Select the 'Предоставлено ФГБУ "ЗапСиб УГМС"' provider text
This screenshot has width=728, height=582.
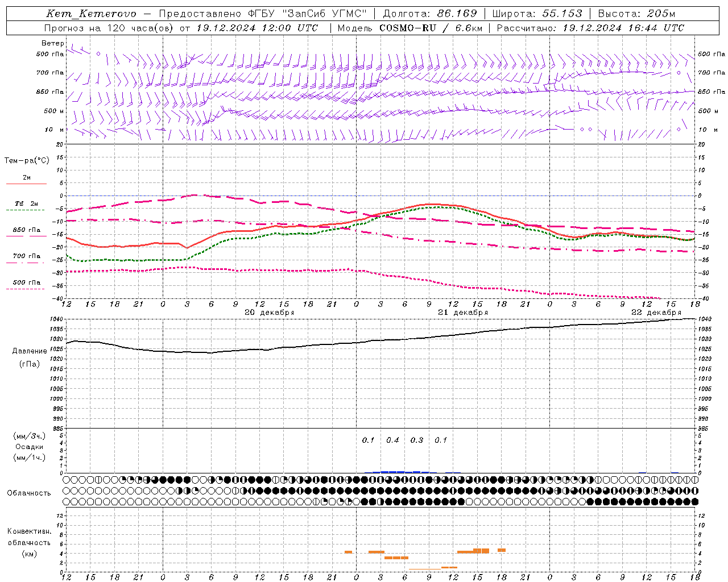pyautogui.click(x=263, y=14)
